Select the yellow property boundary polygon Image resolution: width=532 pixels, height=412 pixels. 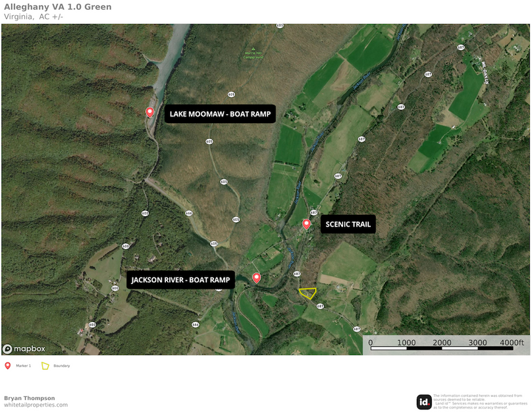tap(308, 294)
